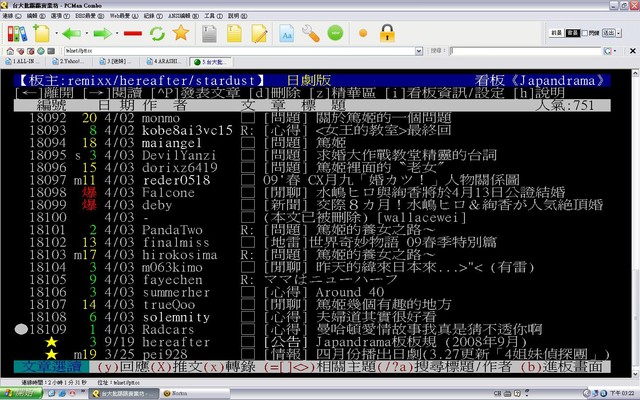Open the address bar dropdown list
Viewport: 640px width, 400px height.
(x=419, y=51)
